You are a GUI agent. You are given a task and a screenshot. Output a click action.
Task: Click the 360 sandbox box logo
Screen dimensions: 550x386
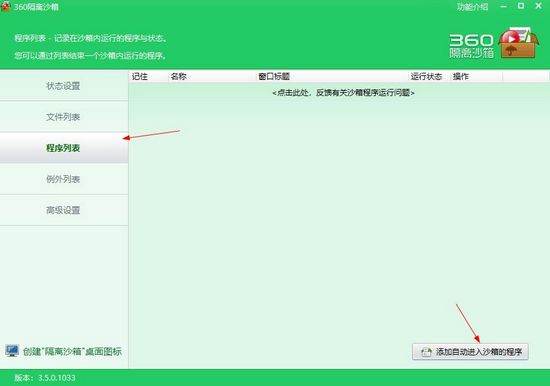pyautogui.click(x=518, y=42)
